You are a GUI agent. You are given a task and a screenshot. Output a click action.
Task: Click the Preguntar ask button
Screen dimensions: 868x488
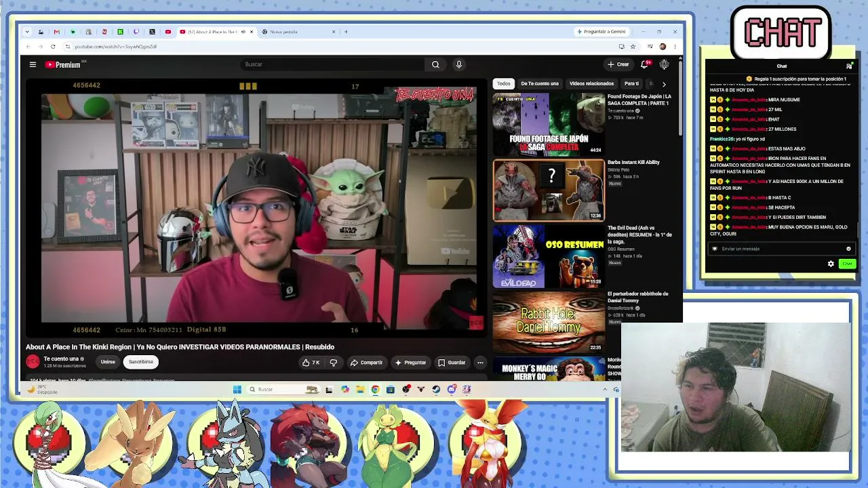410,363
